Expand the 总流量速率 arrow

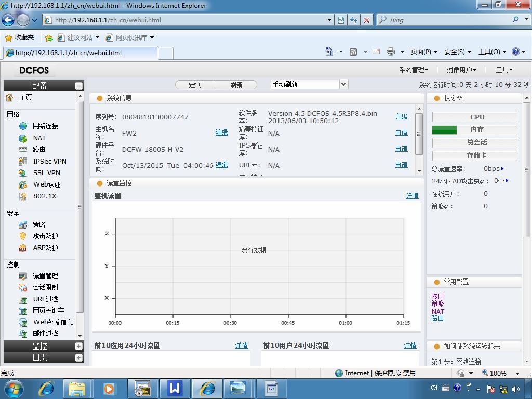pos(502,169)
